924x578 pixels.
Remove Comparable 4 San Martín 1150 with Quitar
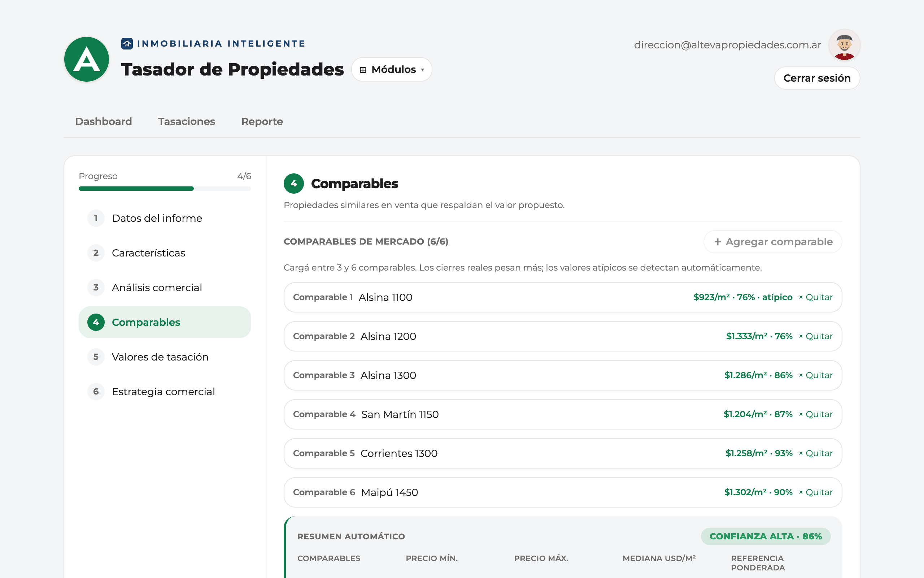[x=816, y=414]
